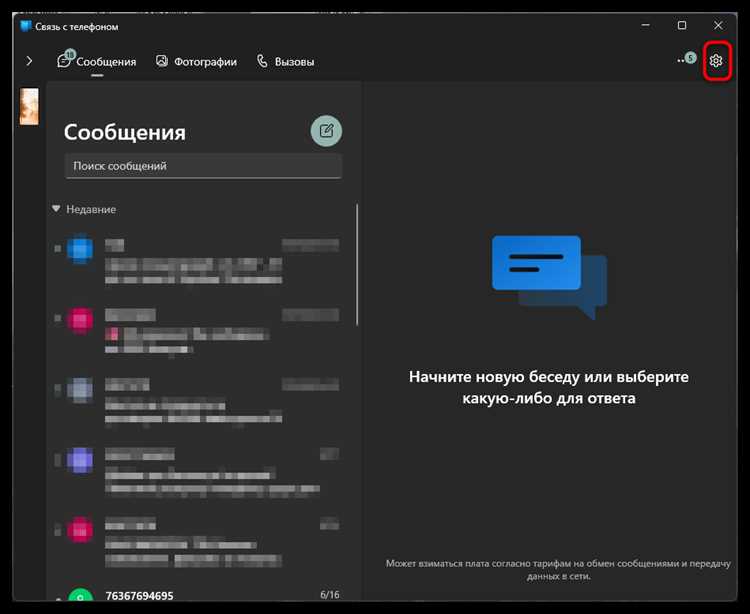The width and height of the screenshot is (750, 614).
Task: Switch to the Сообщения tab
Action: [97, 62]
